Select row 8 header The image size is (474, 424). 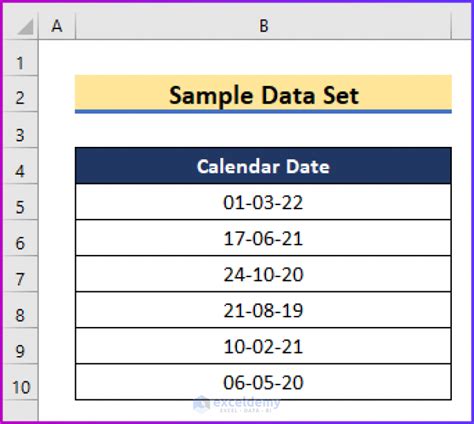pyautogui.click(x=21, y=310)
